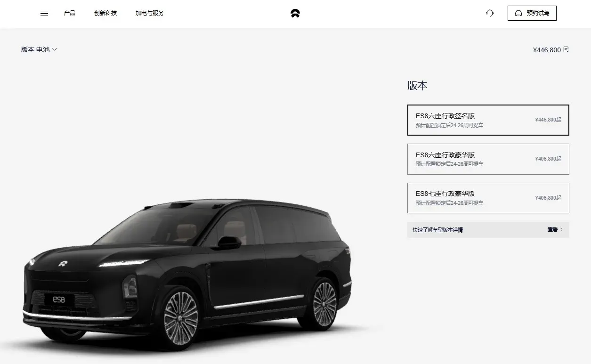Click the NIO logo in the header
591x364 pixels.
coord(295,13)
